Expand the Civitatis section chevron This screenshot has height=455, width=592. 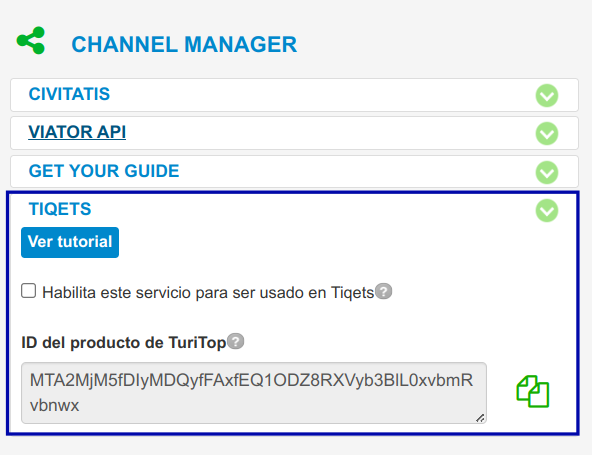547,96
